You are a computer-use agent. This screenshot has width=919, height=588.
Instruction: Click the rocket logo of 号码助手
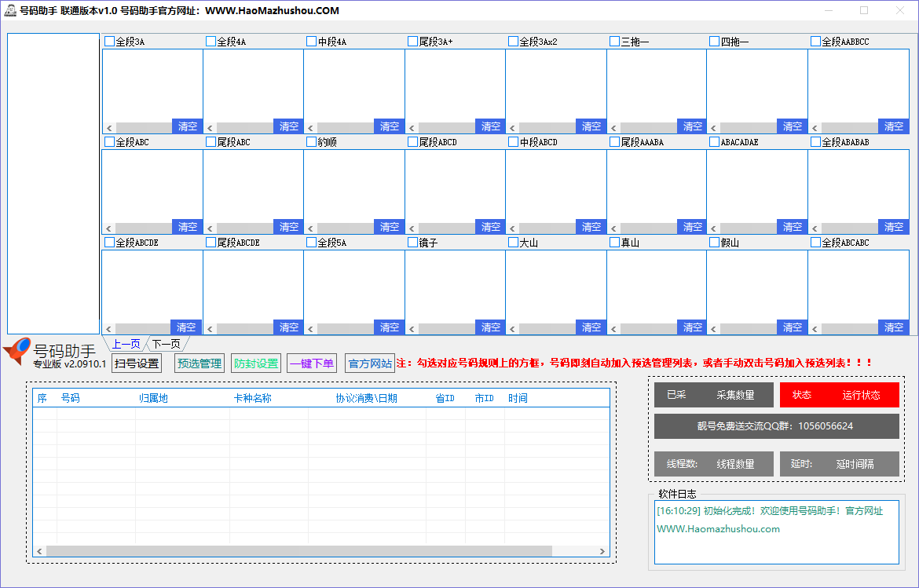(x=17, y=352)
